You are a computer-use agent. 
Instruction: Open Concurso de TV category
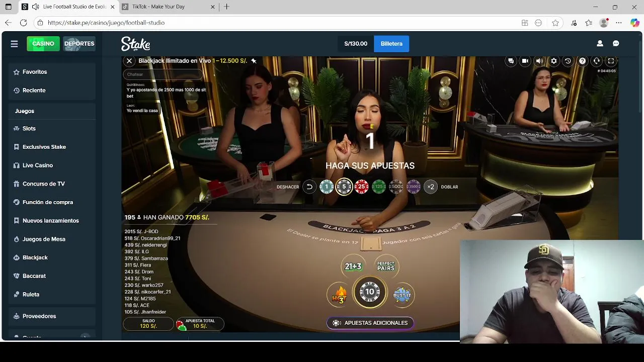pyautogui.click(x=52, y=184)
